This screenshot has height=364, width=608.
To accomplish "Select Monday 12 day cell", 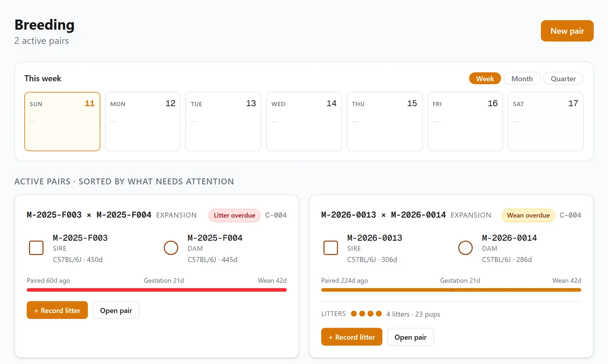I will 143,121.
